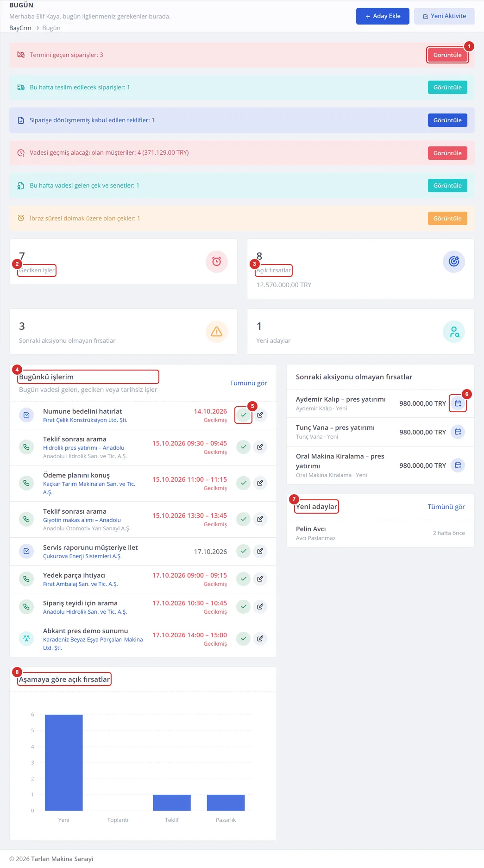
Task: Open "Fırat Ambalaj San. ve Tic. A.Ş." link
Action: point(81,584)
